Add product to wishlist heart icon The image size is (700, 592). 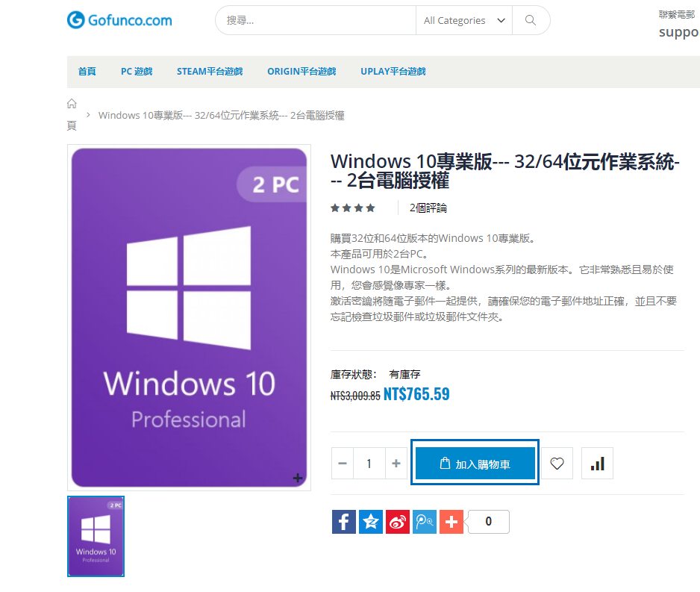pos(557,464)
